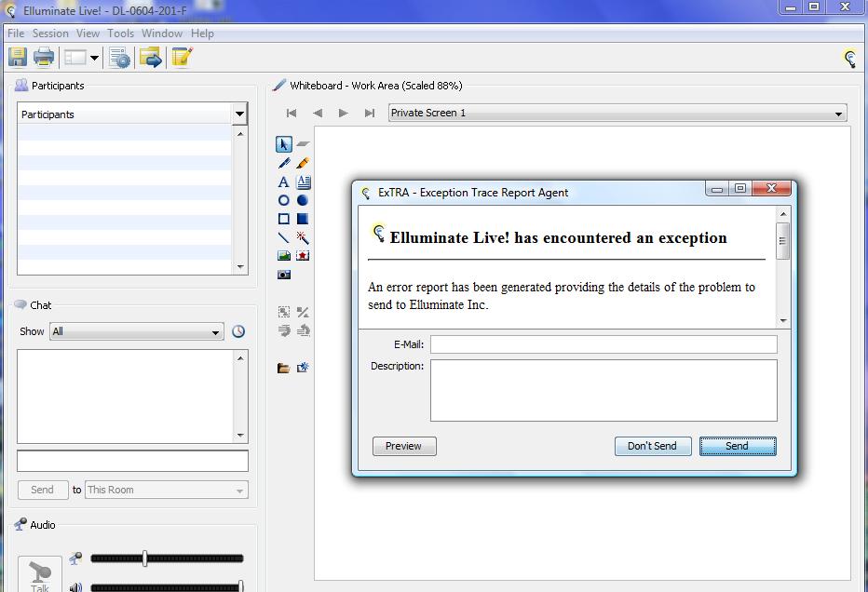This screenshot has height=592, width=868.
Task: Select the whiteboard Eraser tool
Action: (303, 144)
